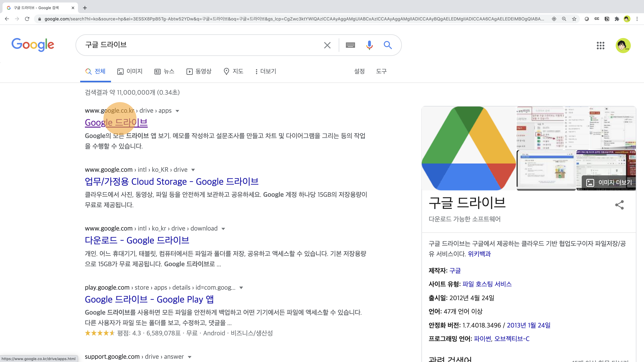
Task: Clear the search box with X icon
Action: [x=327, y=45]
